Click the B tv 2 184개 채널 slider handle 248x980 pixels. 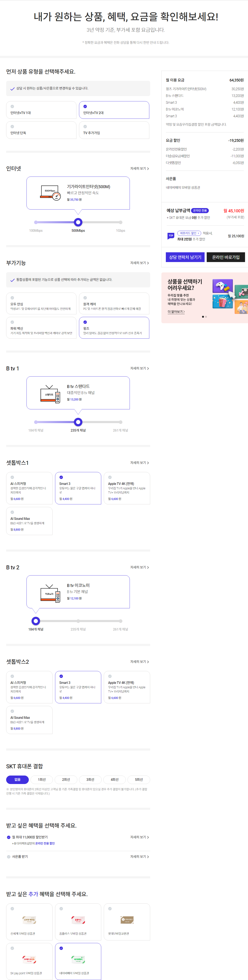(36, 621)
